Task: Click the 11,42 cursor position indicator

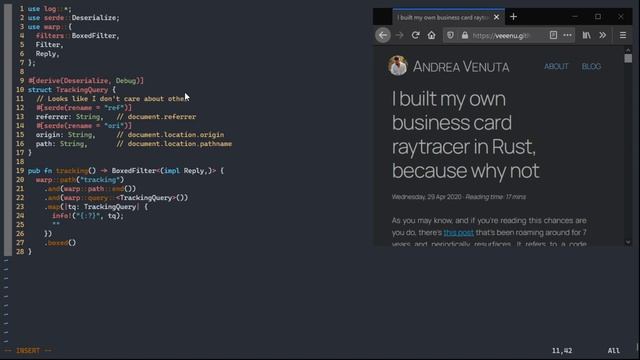Action: click(x=562, y=351)
